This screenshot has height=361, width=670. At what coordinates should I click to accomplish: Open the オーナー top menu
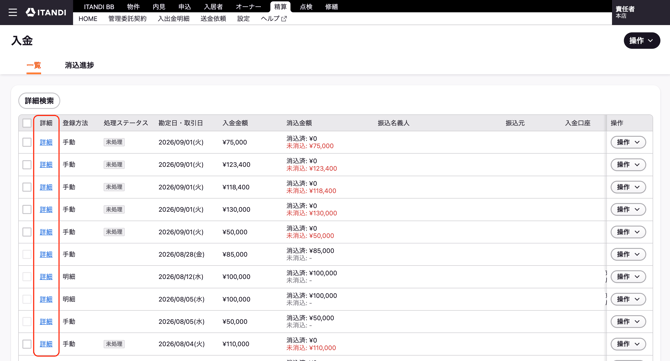pyautogui.click(x=248, y=7)
